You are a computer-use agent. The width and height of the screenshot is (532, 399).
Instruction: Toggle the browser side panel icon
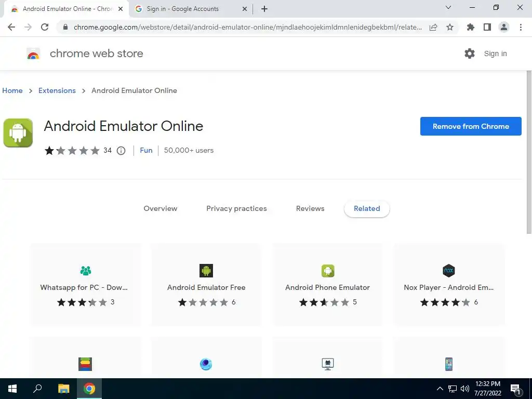tap(487, 27)
